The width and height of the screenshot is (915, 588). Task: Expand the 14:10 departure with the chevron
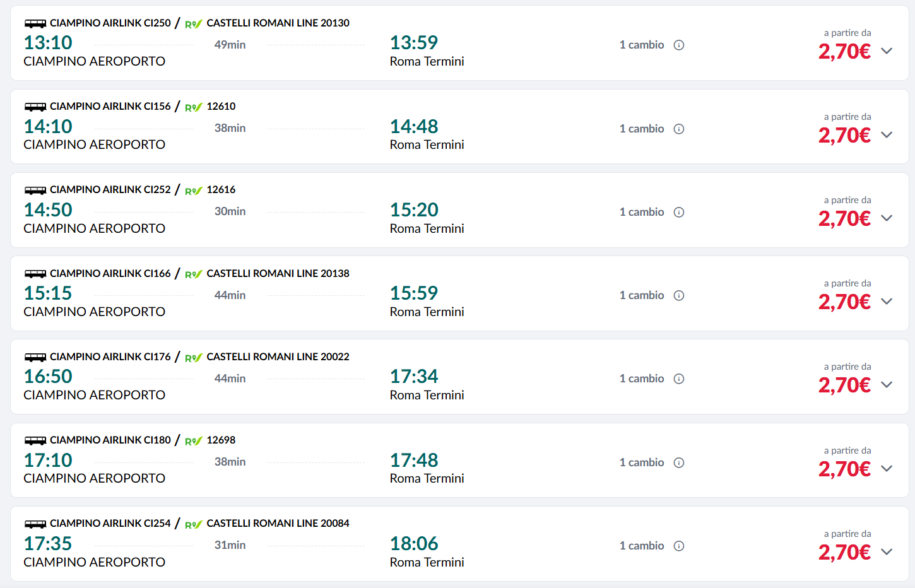tap(887, 134)
